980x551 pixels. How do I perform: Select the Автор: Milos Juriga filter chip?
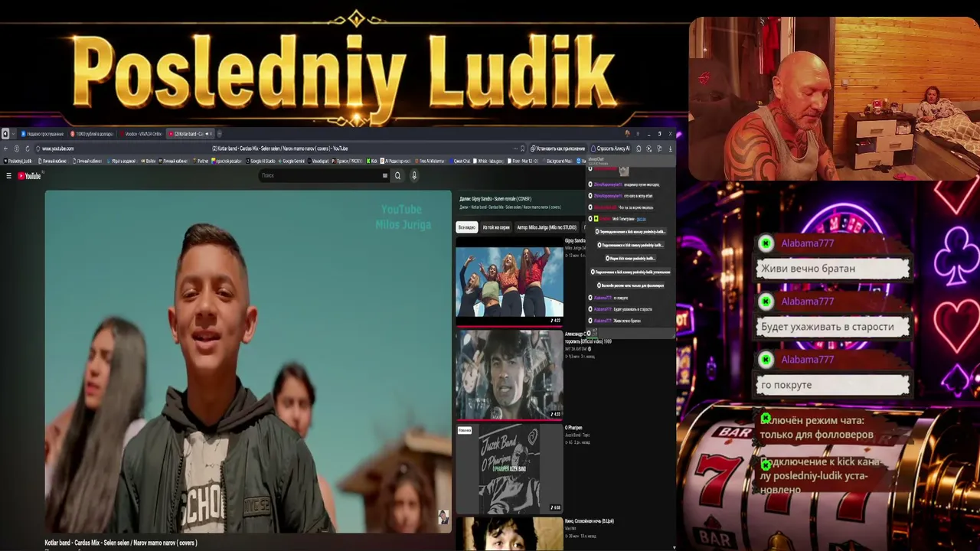point(547,227)
